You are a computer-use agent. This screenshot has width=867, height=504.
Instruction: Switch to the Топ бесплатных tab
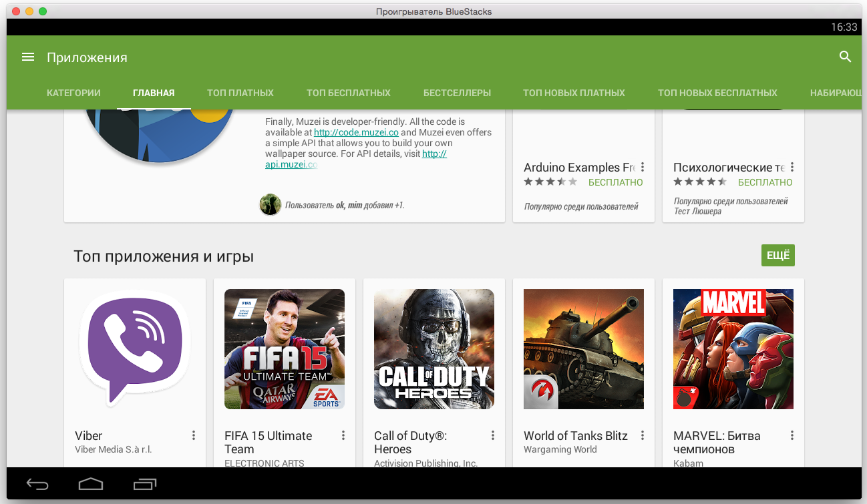pyautogui.click(x=349, y=93)
